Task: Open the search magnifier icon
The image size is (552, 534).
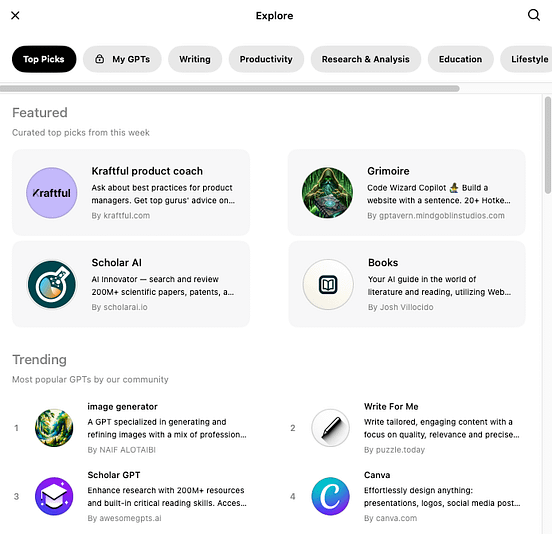Action: pos(534,15)
